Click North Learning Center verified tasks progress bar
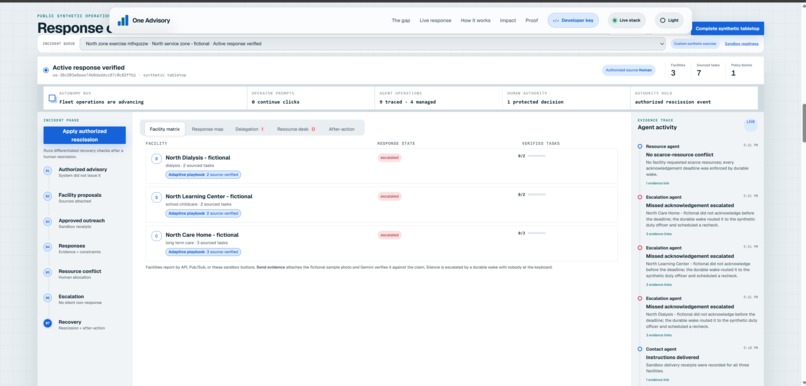 coord(537,194)
